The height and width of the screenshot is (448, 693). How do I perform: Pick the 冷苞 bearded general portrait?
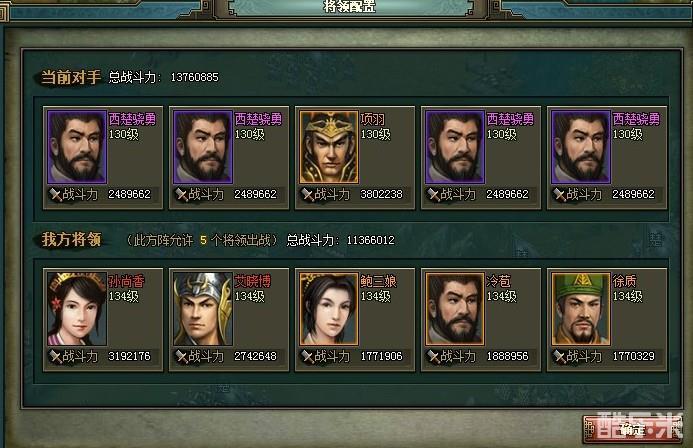tap(455, 309)
